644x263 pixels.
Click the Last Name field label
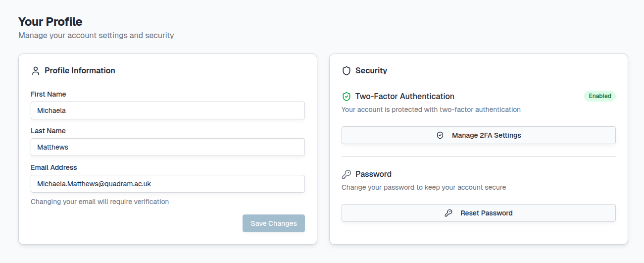[x=48, y=131]
